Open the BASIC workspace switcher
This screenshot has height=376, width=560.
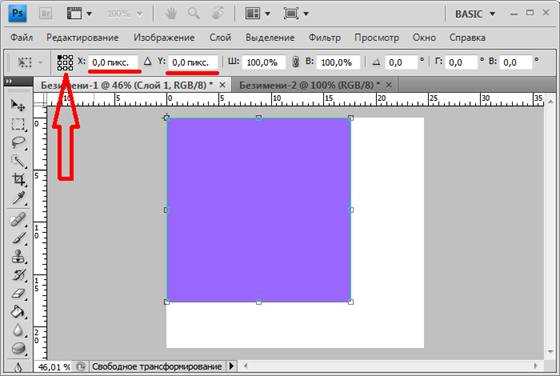point(475,14)
